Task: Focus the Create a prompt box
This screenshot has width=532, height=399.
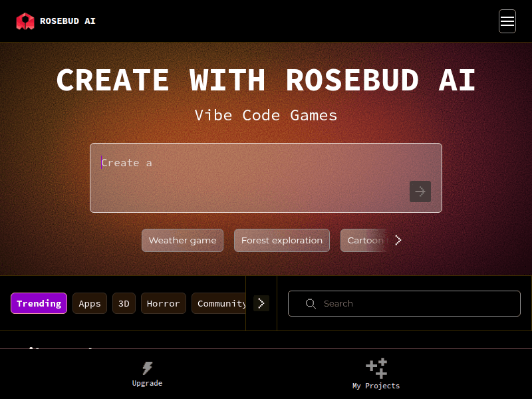Action: [x=265, y=178]
